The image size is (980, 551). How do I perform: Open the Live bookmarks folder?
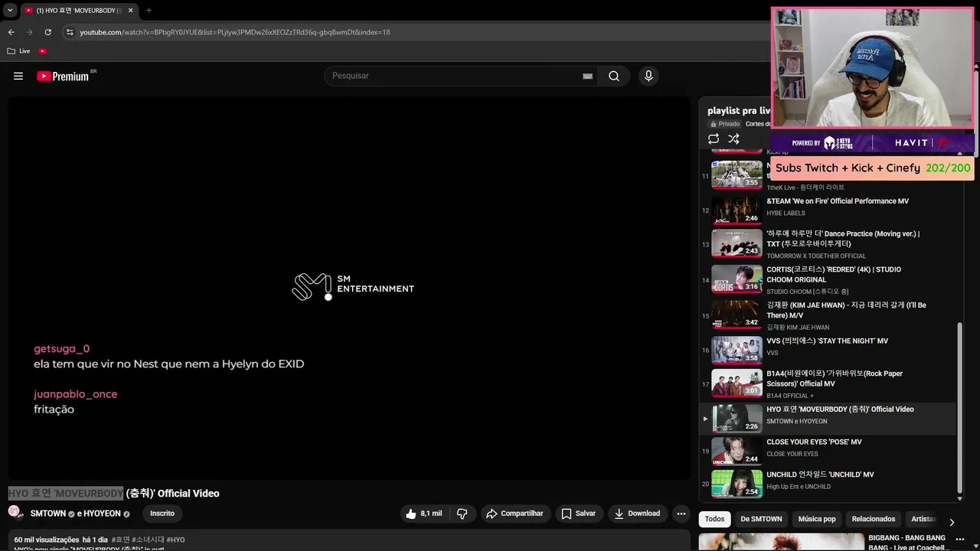tap(19, 51)
